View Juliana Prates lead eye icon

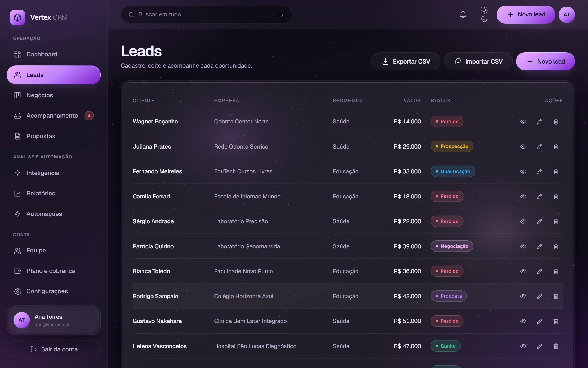tap(523, 147)
